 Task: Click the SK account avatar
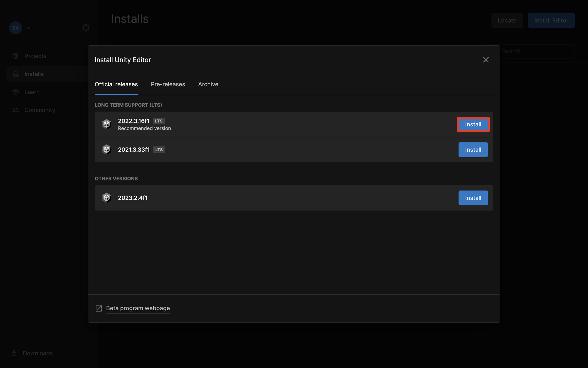[x=16, y=28]
